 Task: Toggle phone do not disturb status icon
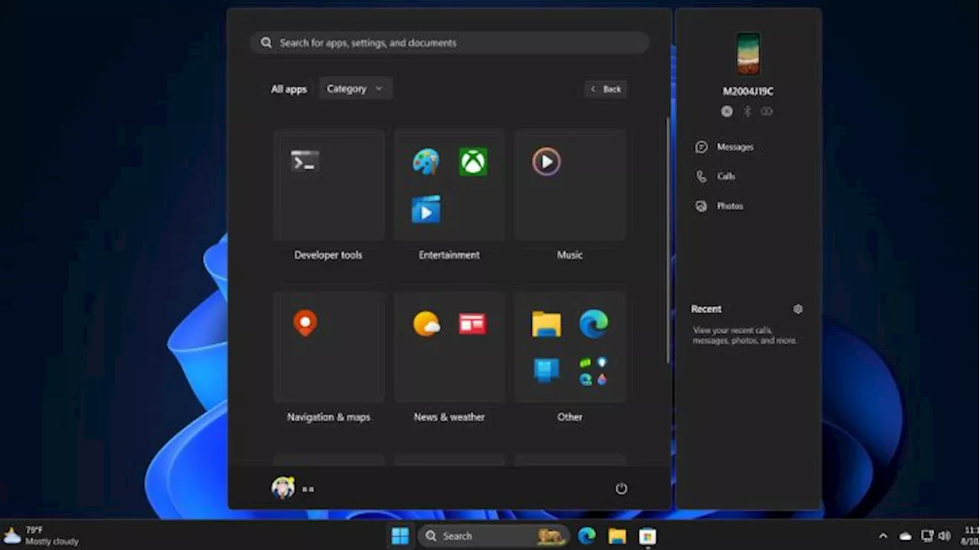pos(727,111)
